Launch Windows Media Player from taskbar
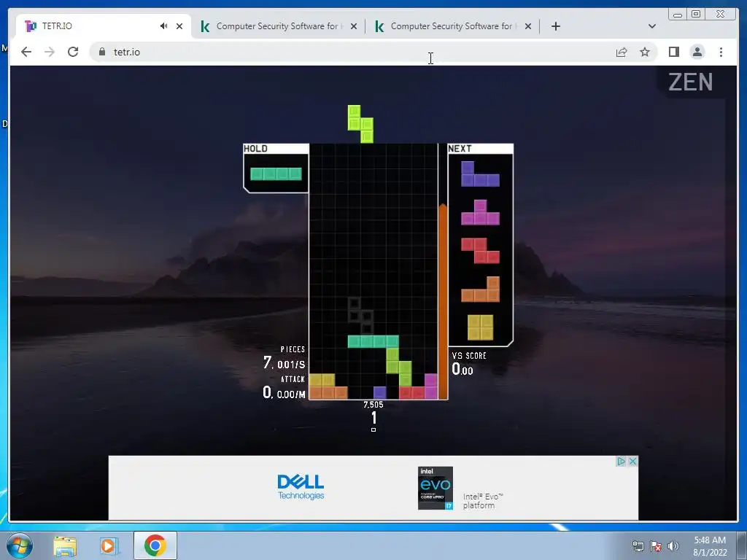Viewport: 747px width, 560px height. (109, 546)
